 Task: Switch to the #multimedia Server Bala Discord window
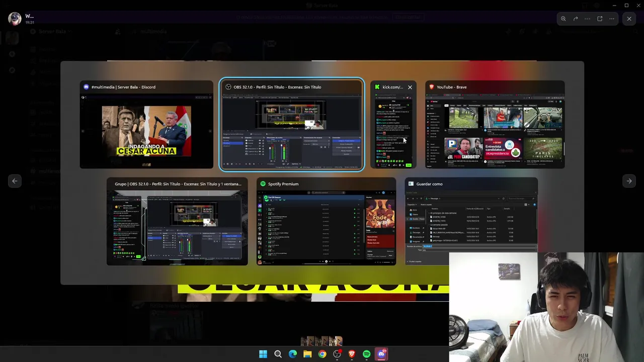coord(146,125)
